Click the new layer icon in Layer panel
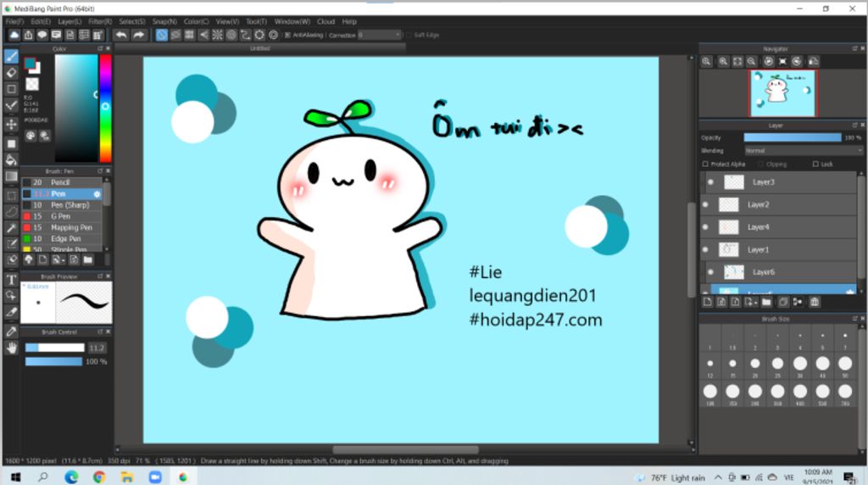 (708, 302)
